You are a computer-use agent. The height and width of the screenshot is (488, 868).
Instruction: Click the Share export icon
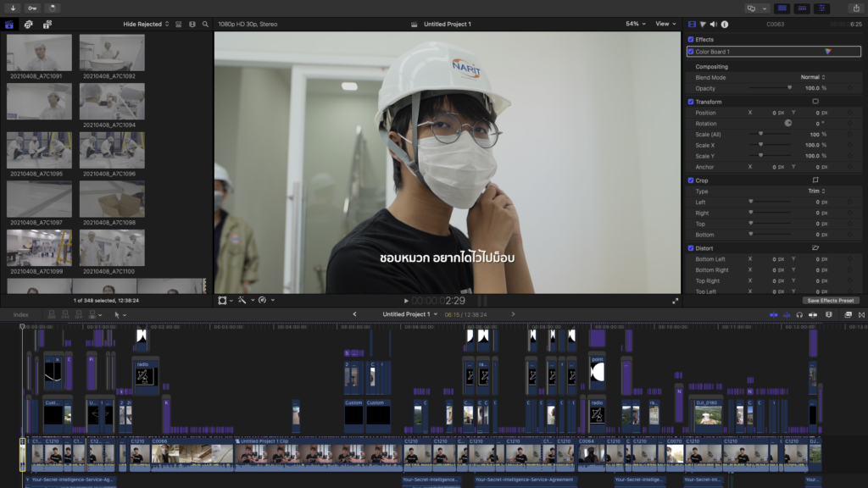[856, 8]
